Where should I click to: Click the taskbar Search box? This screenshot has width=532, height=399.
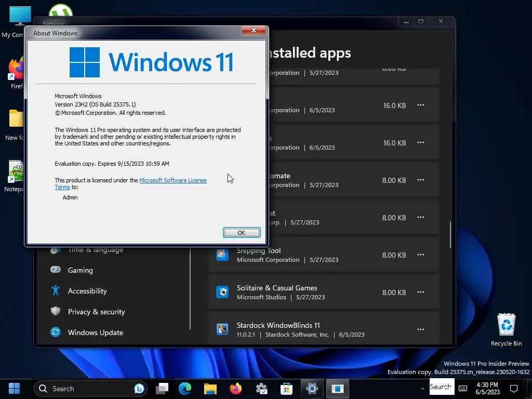coord(90,389)
